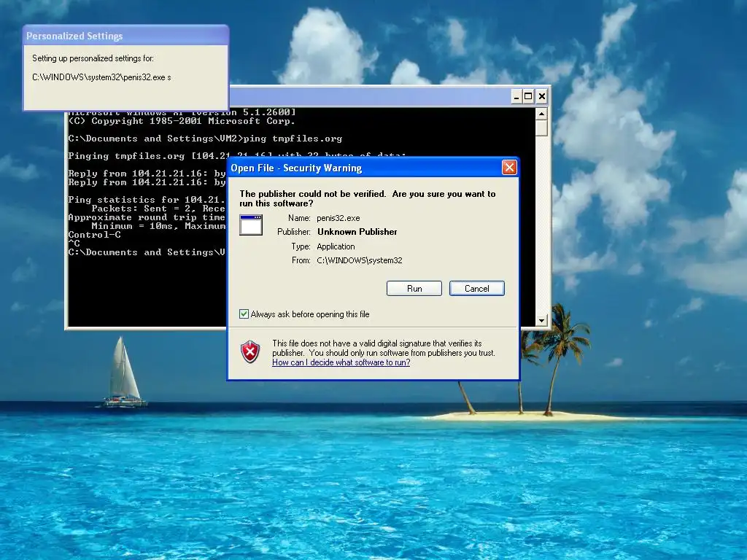Uncheck Always ask before opening this file
The width and height of the screenshot is (747, 560).
(244, 314)
